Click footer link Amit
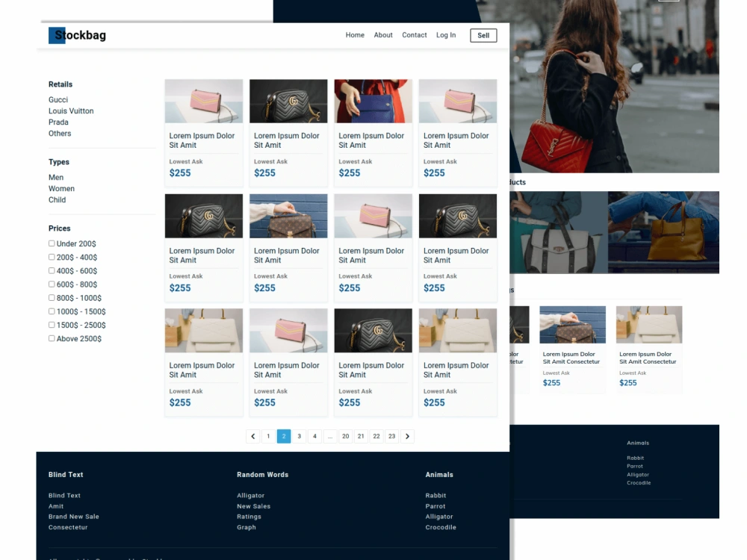The height and width of the screenshot is (560, 747). [x=56, y=506]
